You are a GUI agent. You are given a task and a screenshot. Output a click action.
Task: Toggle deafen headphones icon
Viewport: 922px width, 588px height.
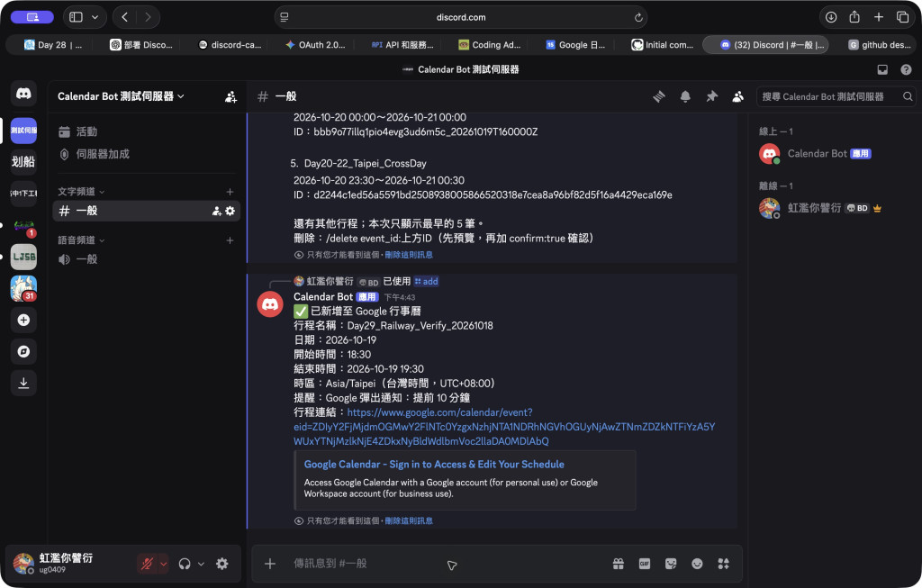[185, 564]
